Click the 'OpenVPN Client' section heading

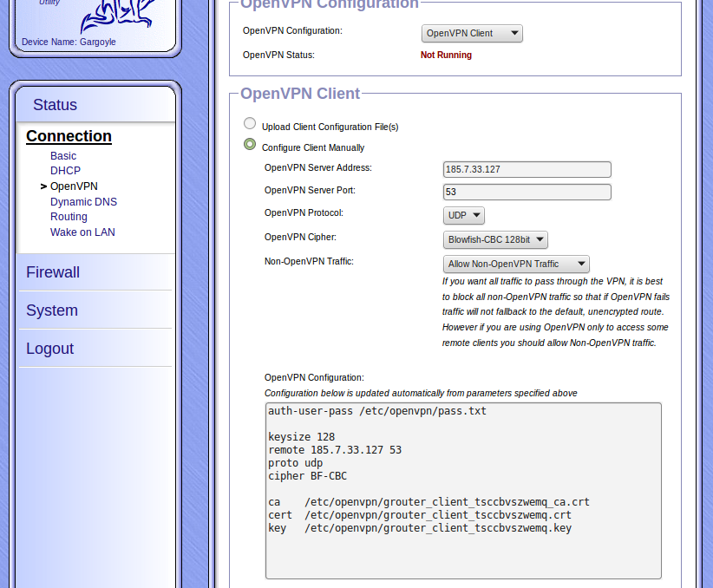pyautogui.click(x=300, y=93)
